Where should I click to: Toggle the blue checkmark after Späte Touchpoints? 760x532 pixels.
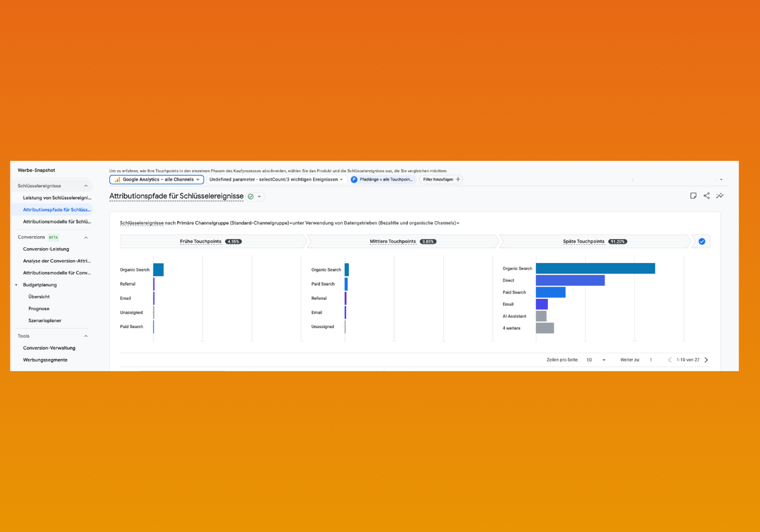click(x=702, y=241)
